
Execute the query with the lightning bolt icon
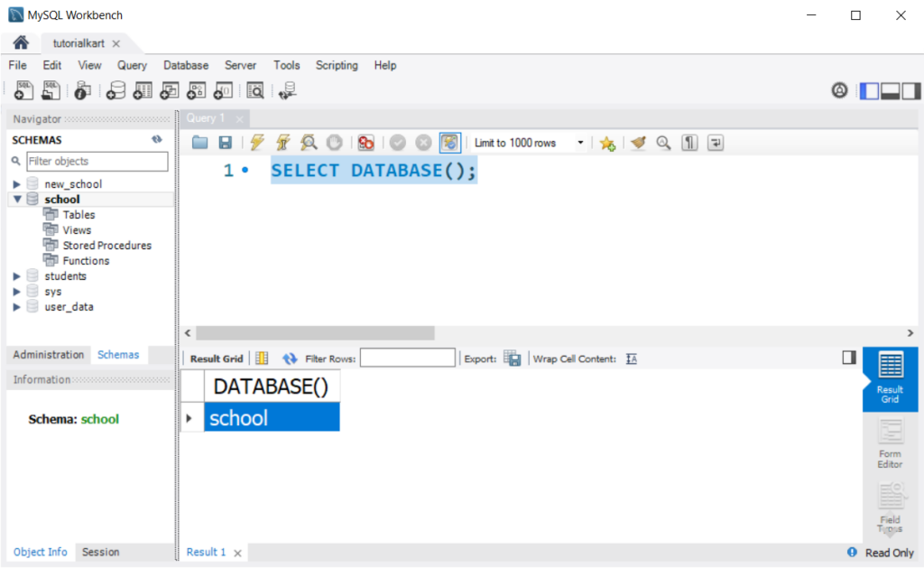click(x=257, y=143)
